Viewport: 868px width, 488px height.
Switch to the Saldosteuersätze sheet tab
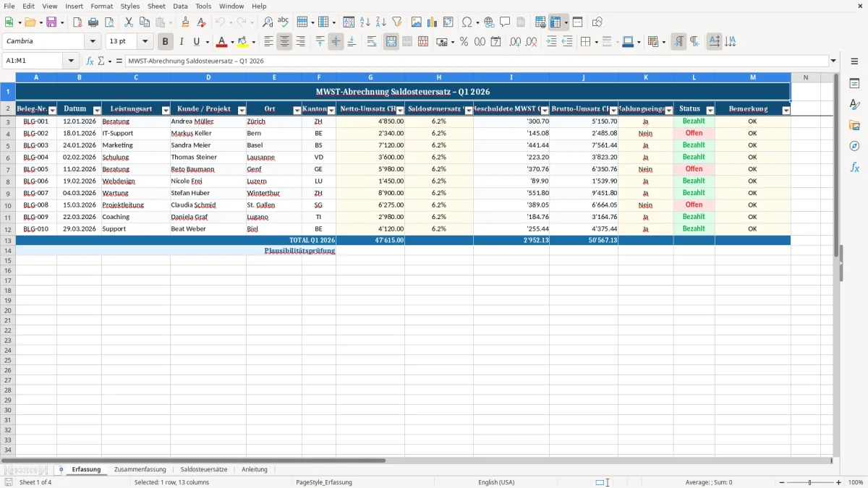[204, 469]
